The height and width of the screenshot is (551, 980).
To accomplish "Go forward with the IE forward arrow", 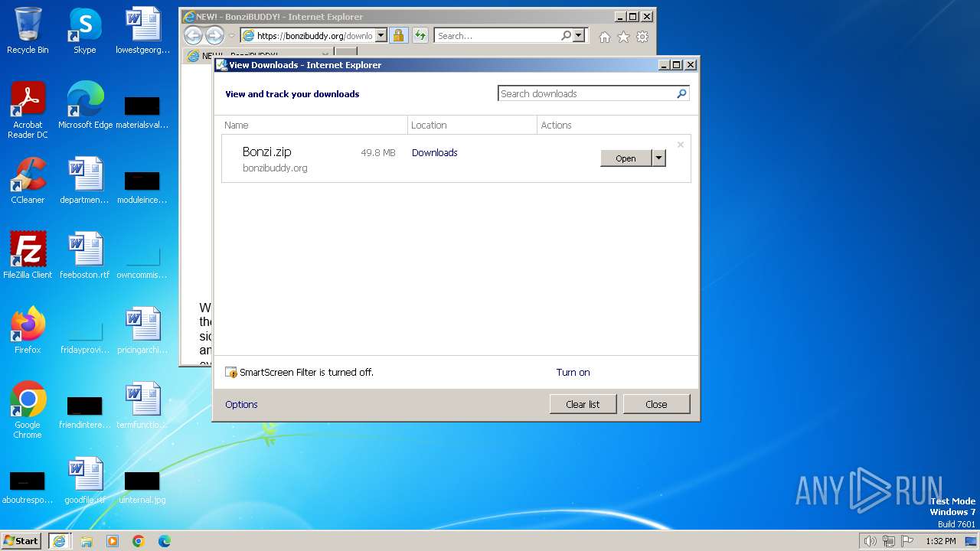I will point(214,35).
